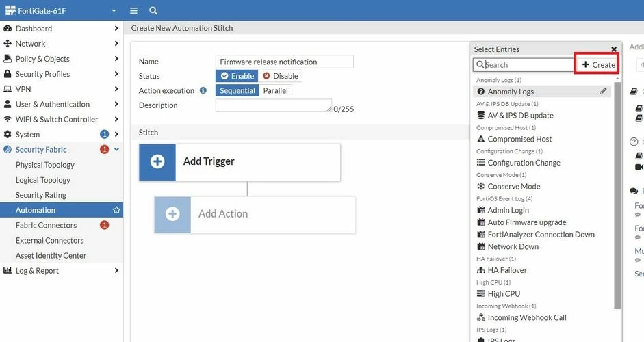Expand the Dashboard chevron

click(x=116, y=28)
